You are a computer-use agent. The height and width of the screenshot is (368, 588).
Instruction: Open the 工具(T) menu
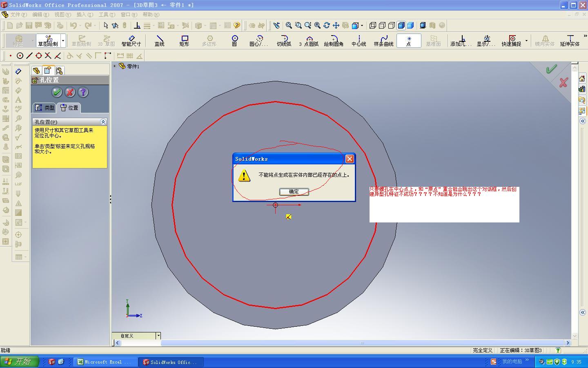point(107,15)
